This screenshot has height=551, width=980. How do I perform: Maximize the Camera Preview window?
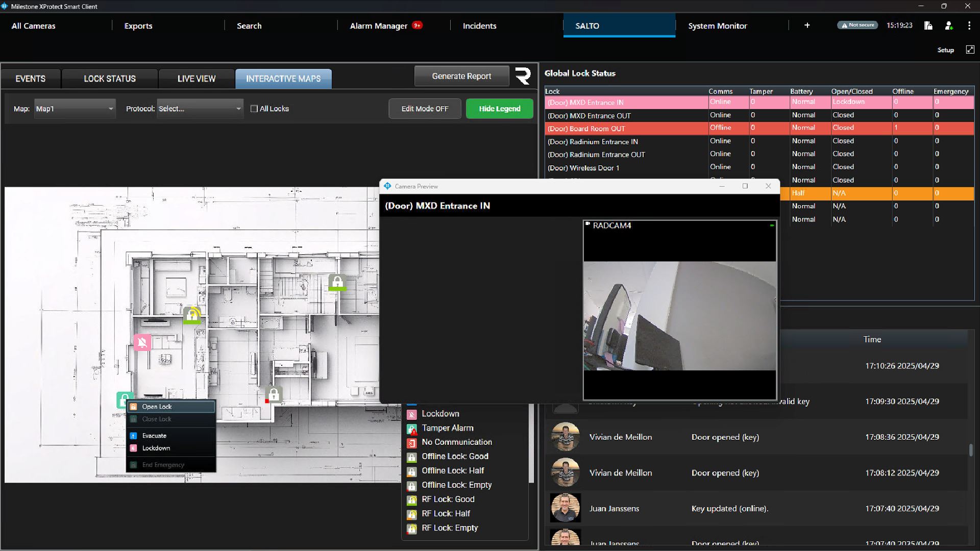pos(745,186)
